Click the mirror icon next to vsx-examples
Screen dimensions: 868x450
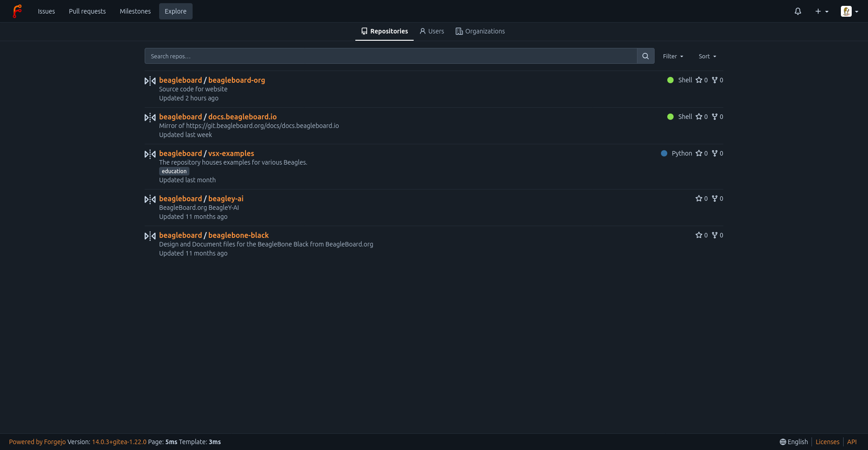pos(150,154)
